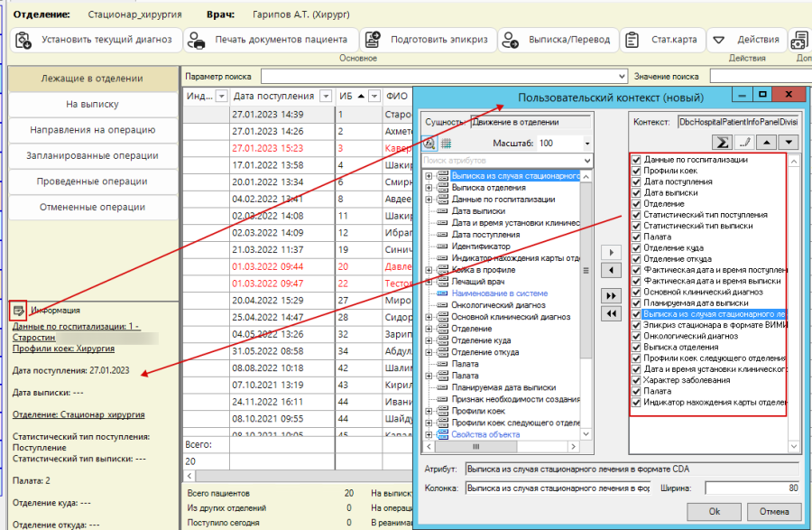Click the Установить текущий диагноз toolbar icon
Viewport: 812px width, 530px height.
[x=23, y=40]
